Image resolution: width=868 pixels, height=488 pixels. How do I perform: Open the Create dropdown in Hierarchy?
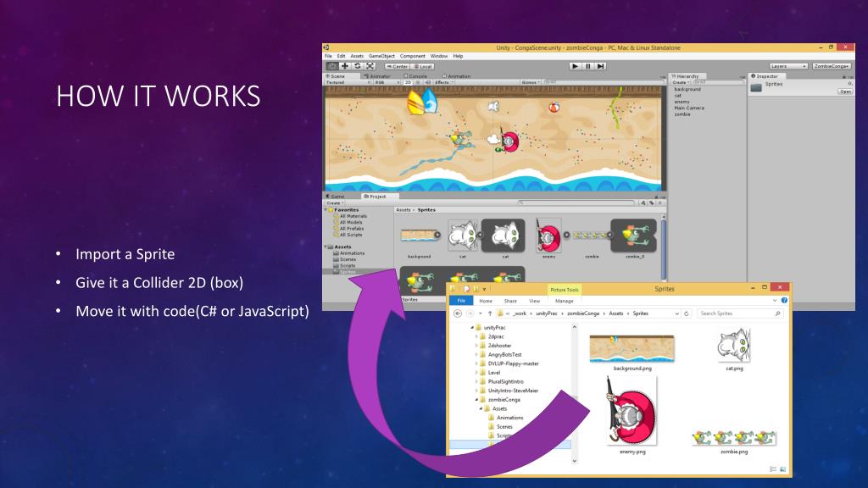(x=681, y=82)
